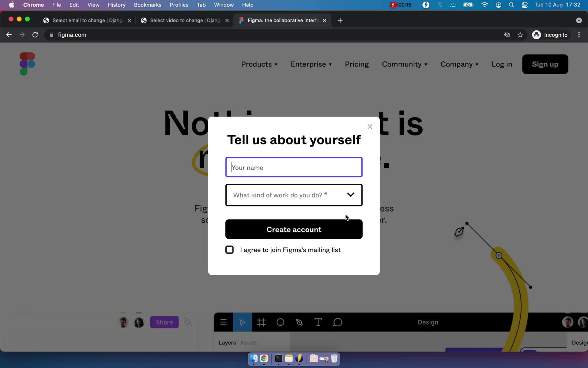Image resolution: width=588 pixels, height=368 pixels.
Task: Select the Ellipse shape tool
Action: (280, 322)
